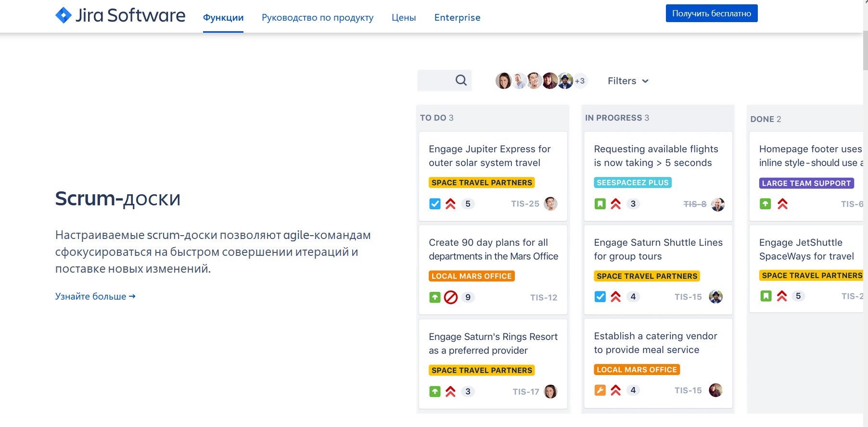The width and height of the screenshot is (868, 427).
Task: Toggle blue checkbox on Engage Saturn Shuttle Lines card
Action: tap(600, 297)
